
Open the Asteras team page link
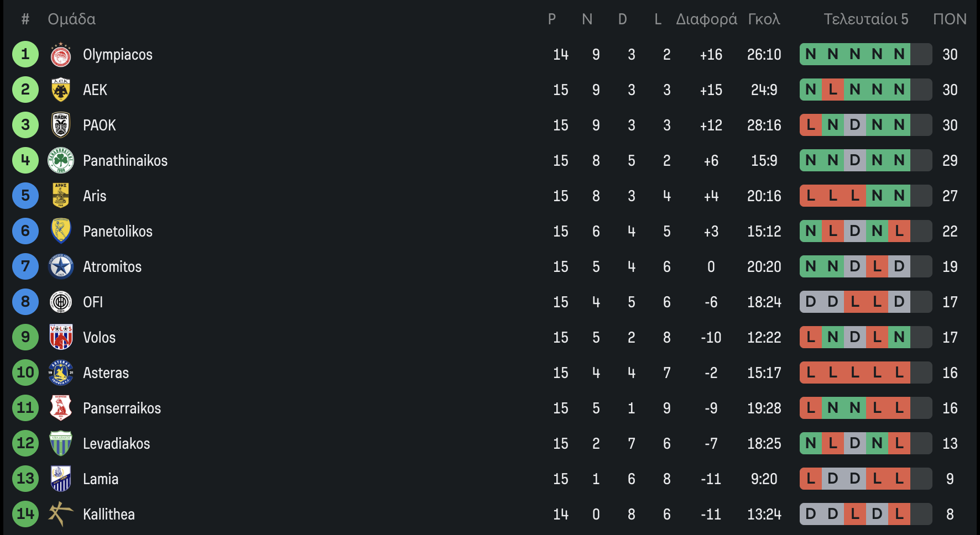coord(106,373)
